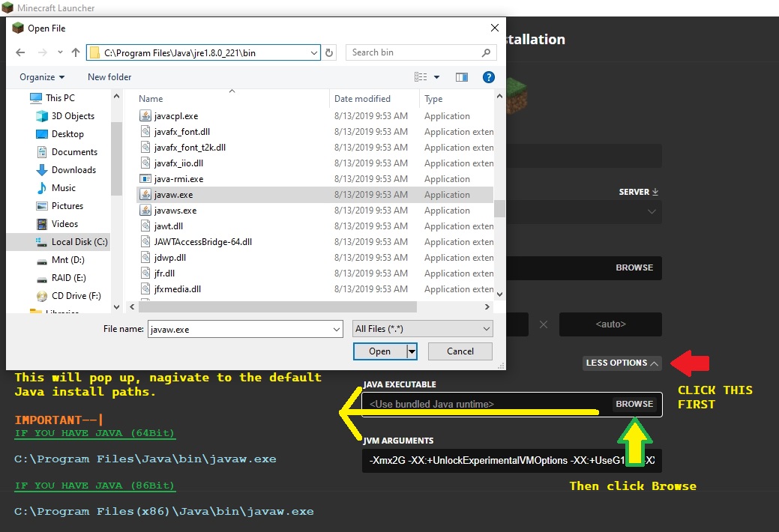Select jdwp.dll file
The width and height of the screenshot is (779, 532).
pos(170,258)
